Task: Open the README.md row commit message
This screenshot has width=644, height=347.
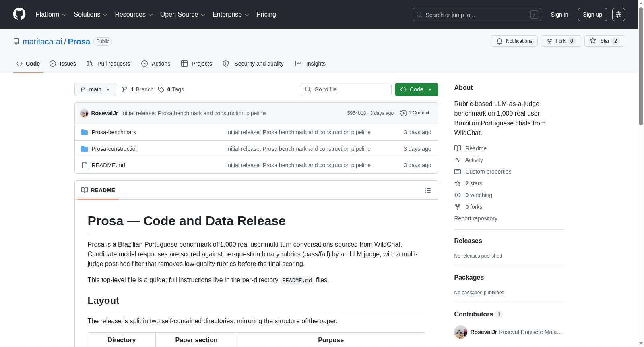Action: click(298, 165)
